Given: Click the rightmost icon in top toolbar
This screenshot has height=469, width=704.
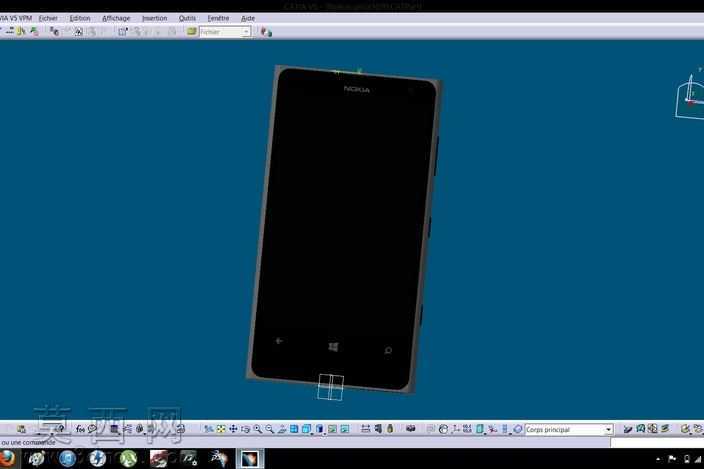Looking at the screenshot, I should (266, 31).
